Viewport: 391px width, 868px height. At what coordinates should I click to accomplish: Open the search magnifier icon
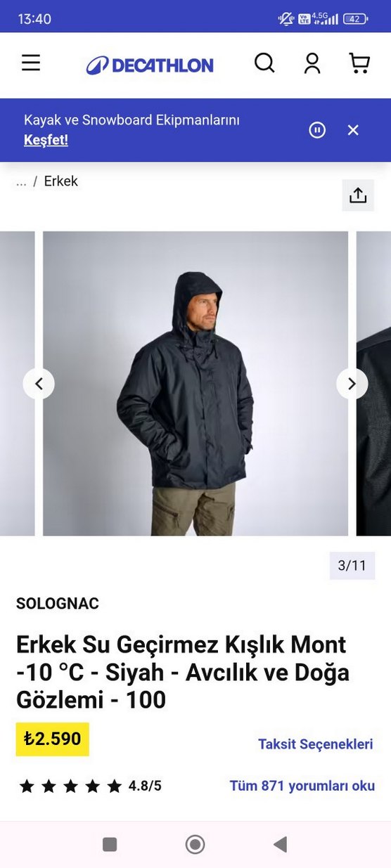(x=264, y=64)
